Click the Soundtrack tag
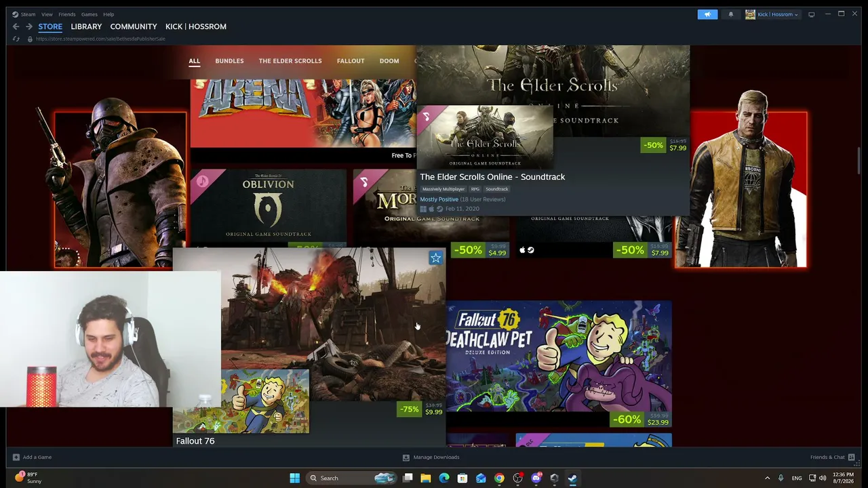The width and height of the screenshot is (868, 488). (497, 189)
